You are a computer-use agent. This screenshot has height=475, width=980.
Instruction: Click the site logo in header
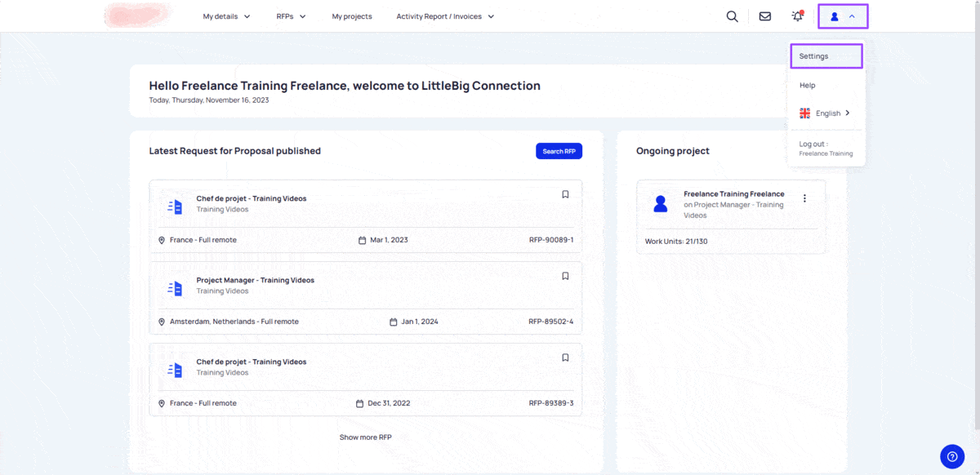(137, 16)
